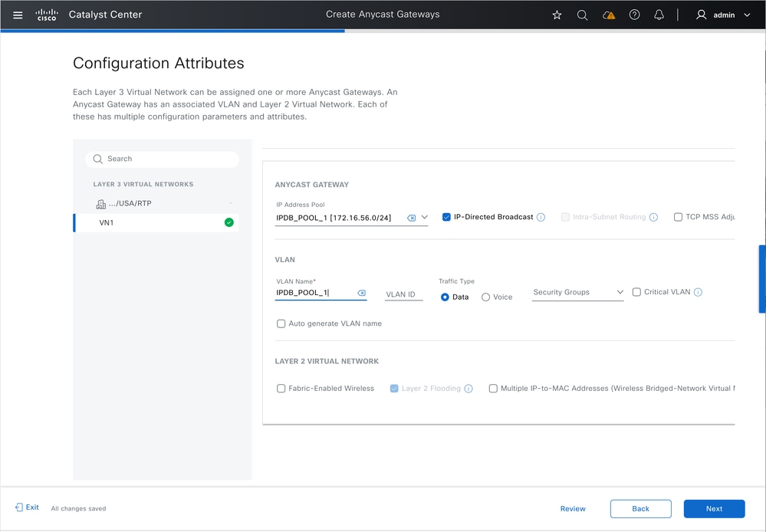Show info for IP-Directed Broadcast
This screenshot has height=532, width=766.
(541, 218)
